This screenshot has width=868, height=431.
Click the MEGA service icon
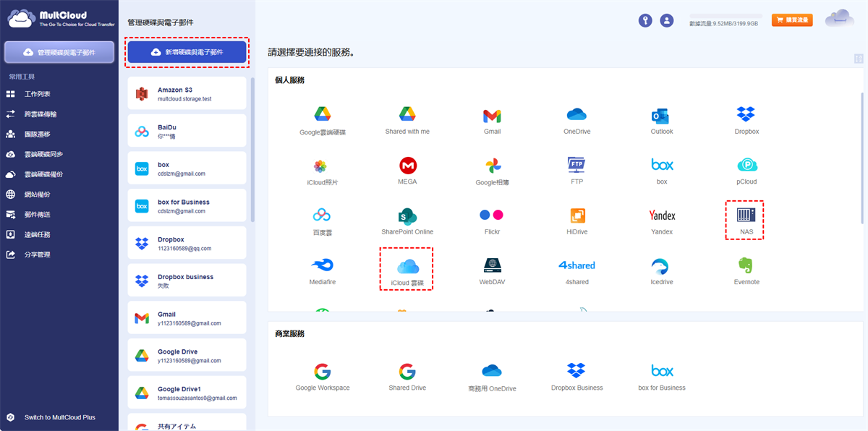pyautogui.click(x=407, y=165)
